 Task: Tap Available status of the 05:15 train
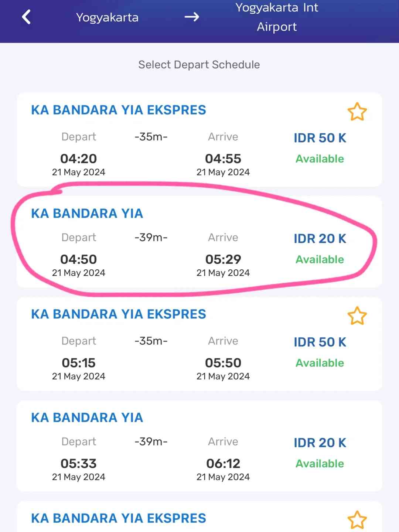click(320, 363)
